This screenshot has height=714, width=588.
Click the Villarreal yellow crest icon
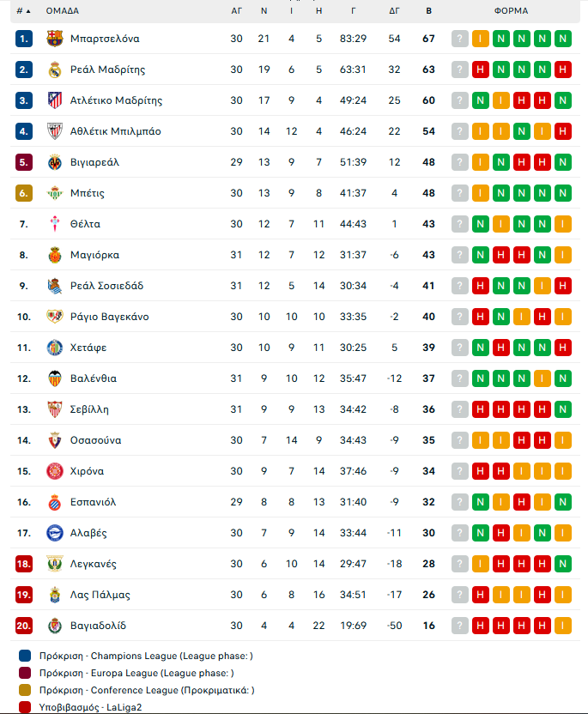click(55, 162)
